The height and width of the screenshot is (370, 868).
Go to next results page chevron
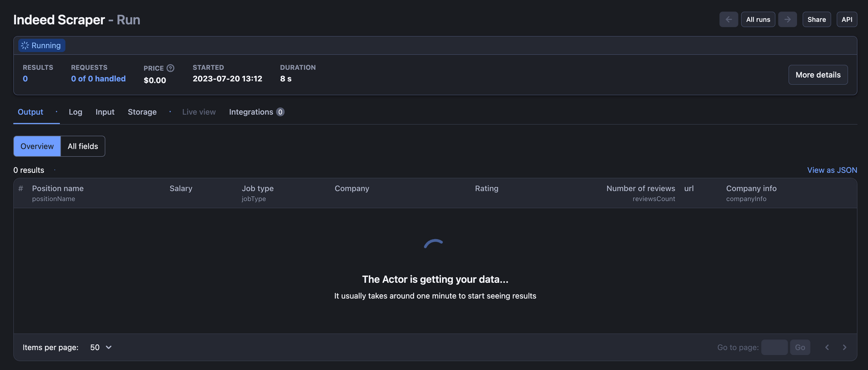[845, 347]
